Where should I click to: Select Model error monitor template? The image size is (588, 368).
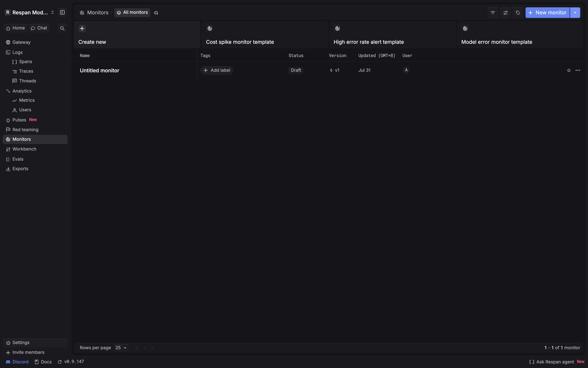pyautogui.click(x=520, y=35)
